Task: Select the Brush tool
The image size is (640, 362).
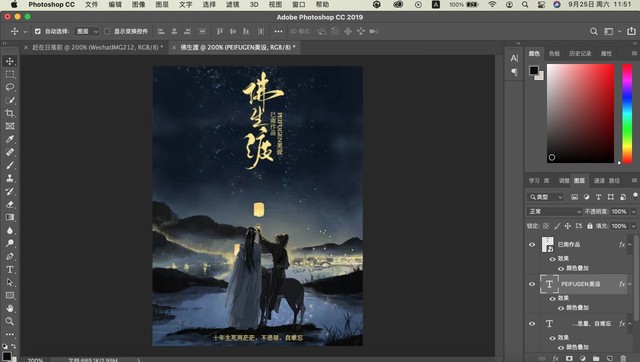Action: pos(10,165)
